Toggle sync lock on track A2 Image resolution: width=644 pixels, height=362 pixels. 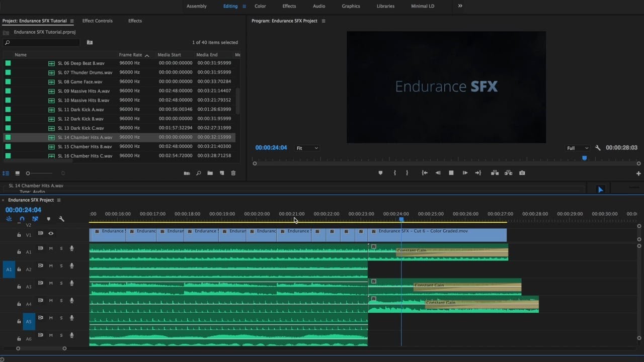[x=40, y=265]
